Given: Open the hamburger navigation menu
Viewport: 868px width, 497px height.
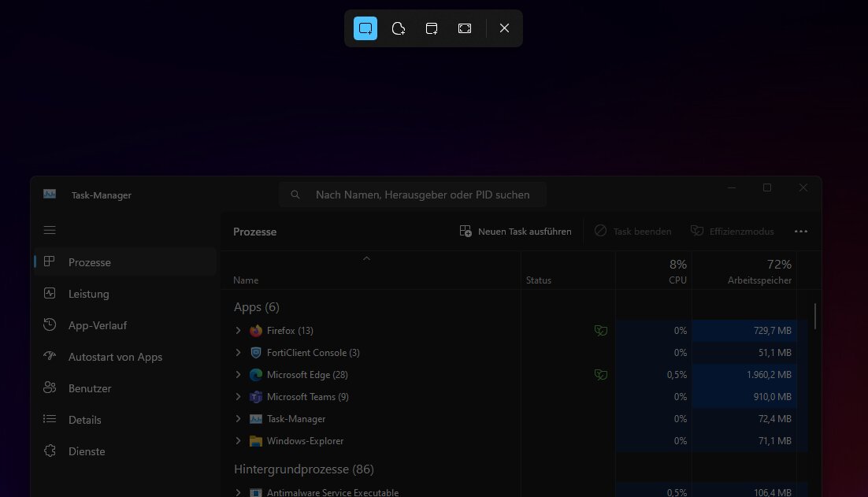Looking at the screenshot, I should click(x=50, y=230).
